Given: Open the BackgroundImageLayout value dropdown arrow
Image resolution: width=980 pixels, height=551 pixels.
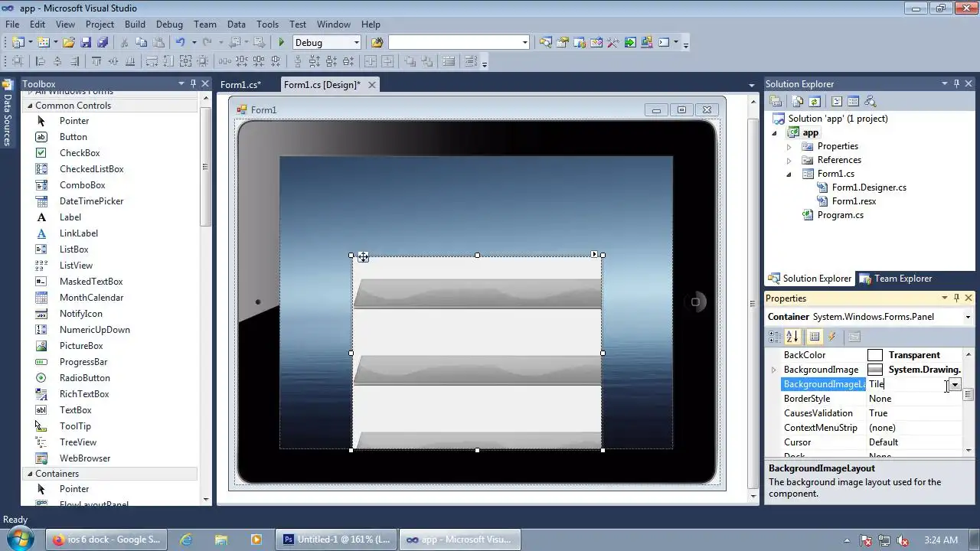Looking at the screenshot, I should (x=955, y=384).
